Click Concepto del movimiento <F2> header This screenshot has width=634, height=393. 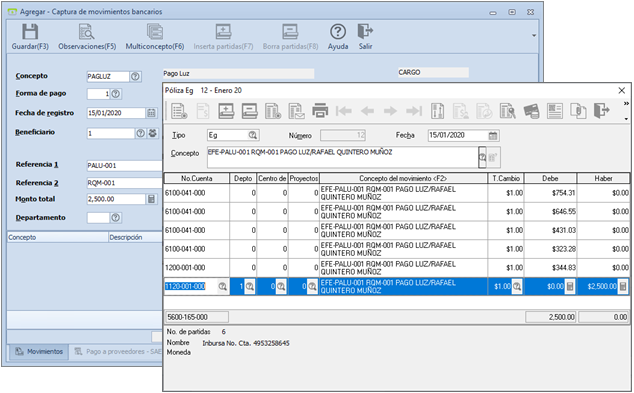coord(403,178)
